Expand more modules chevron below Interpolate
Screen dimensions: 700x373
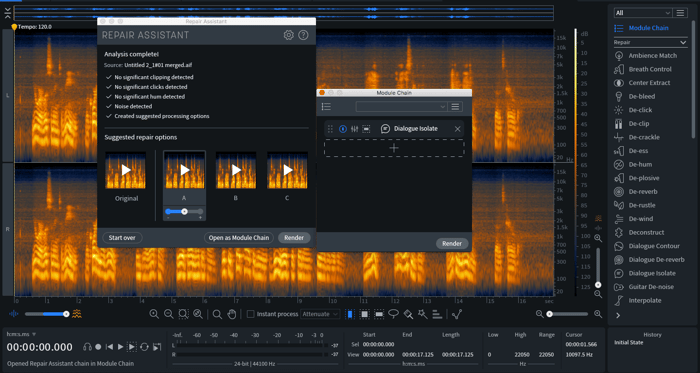(x=618, y=315)
